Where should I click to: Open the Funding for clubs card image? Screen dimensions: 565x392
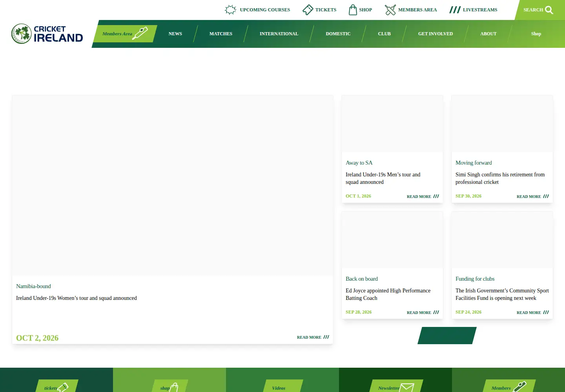tap(502, 240)
